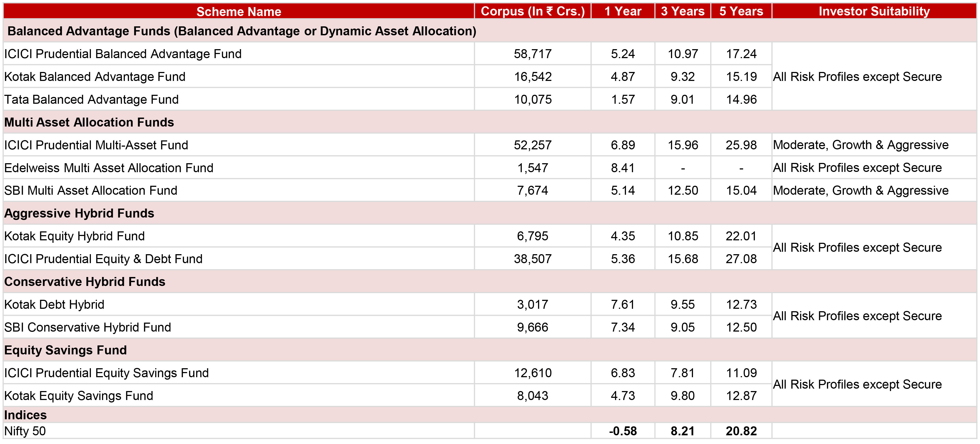Select the 5 Years return 12.87
Image resolution: width=980 pixels, height=444 pixels.
coord(741,396)
